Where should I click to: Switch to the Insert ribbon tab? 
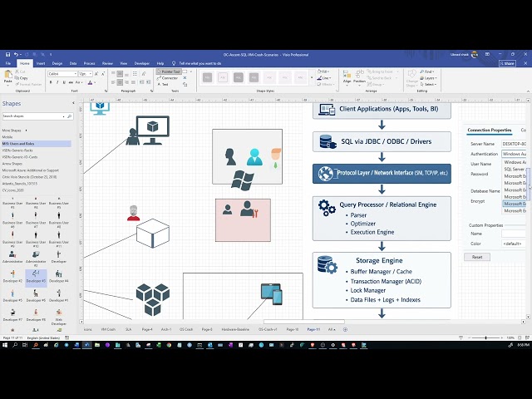[x=41, y=63]
